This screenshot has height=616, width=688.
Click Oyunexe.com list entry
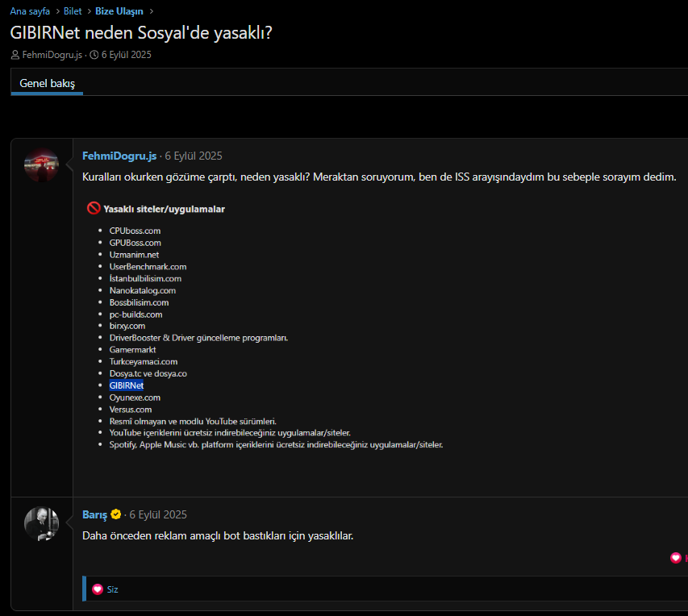point(135,397)
